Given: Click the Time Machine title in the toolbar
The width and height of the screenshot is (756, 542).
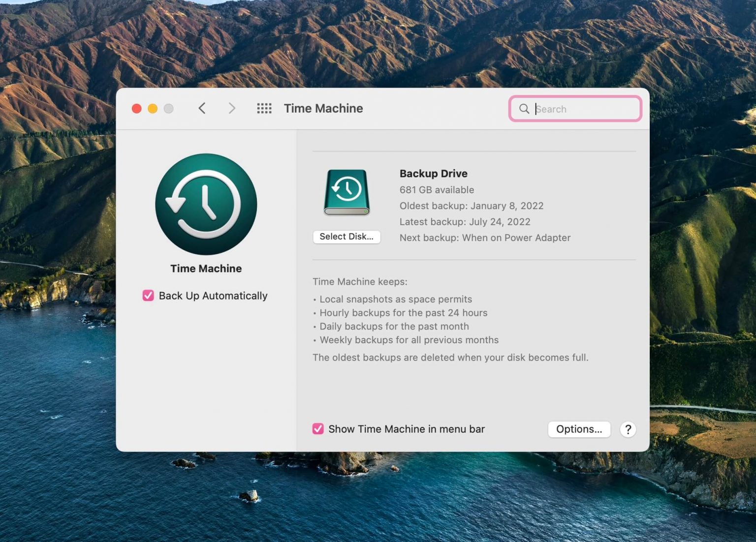Looking at the screenshot, I should click(323, 108).
